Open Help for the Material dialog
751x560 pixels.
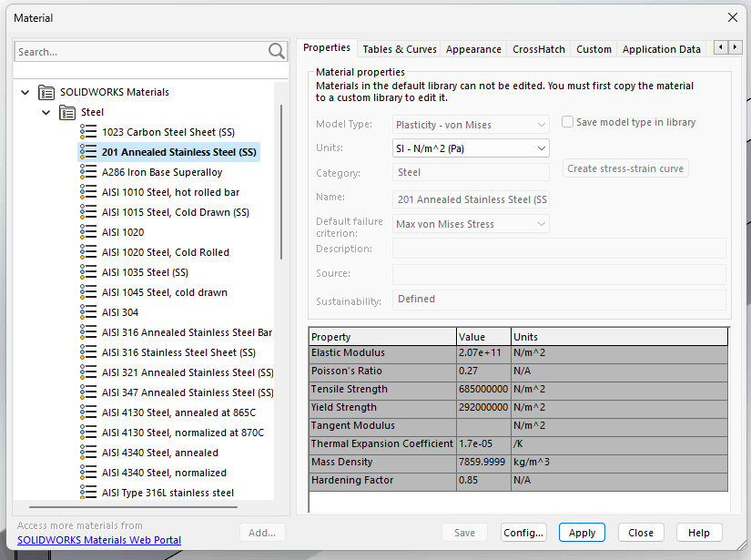[699, 533]
